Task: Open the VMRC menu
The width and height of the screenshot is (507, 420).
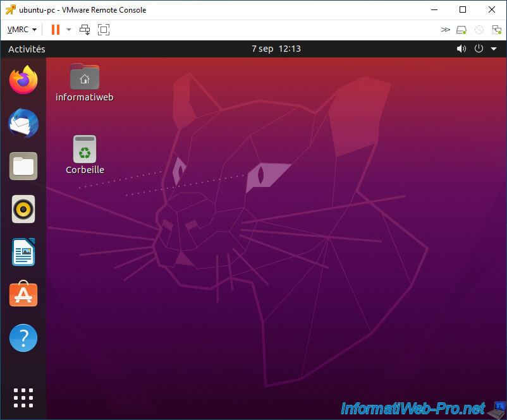Action: tap(21, 30)
